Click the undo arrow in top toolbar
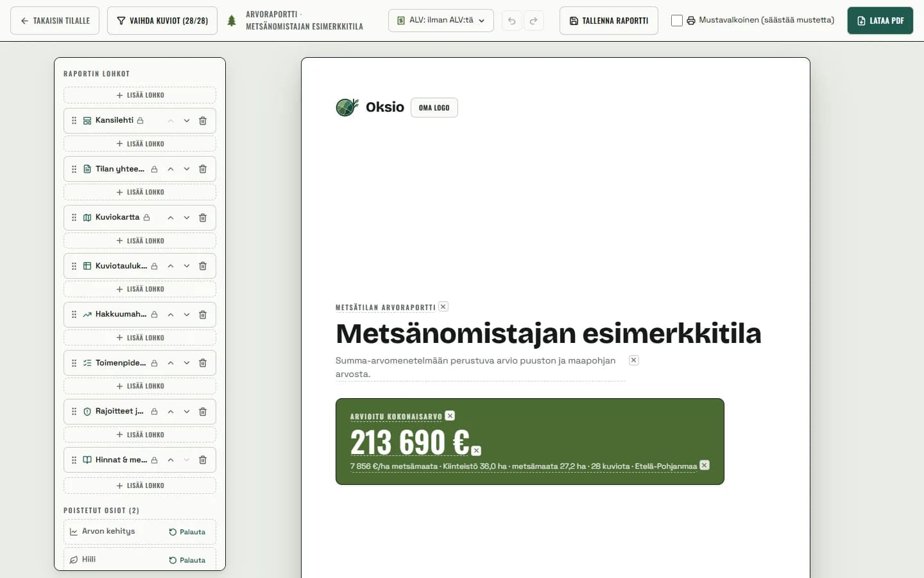This screenshot has width=924, height=578. (x=511, y=21)
